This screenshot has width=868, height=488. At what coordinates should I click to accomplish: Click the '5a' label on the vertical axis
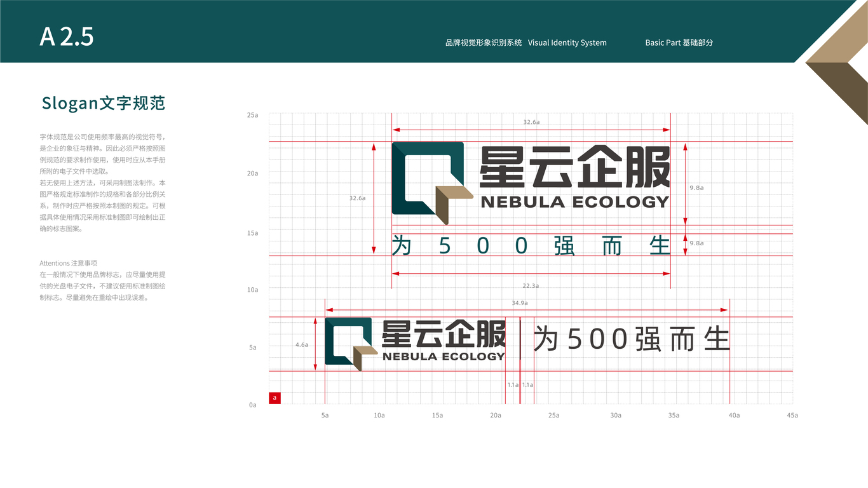[253, 348]
